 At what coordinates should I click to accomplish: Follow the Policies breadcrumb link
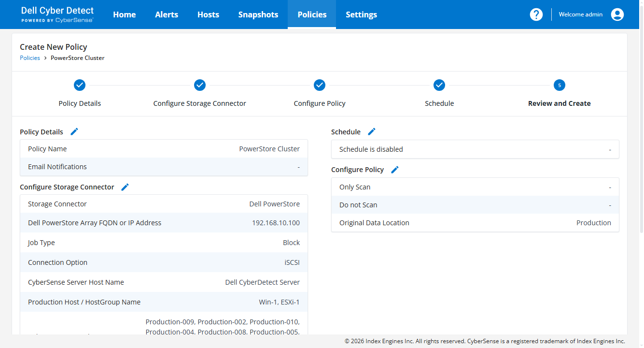pos(30,58)
